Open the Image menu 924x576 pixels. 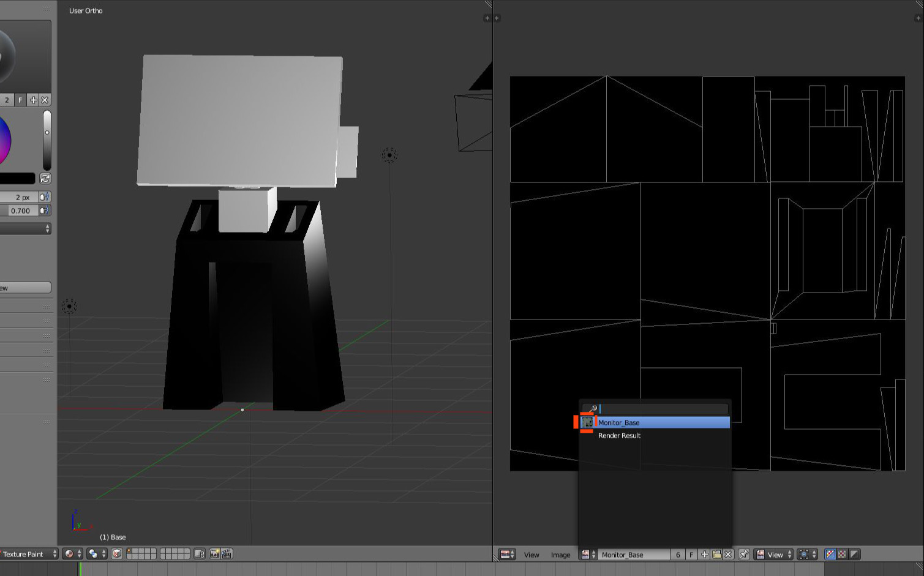pos(560,555)
